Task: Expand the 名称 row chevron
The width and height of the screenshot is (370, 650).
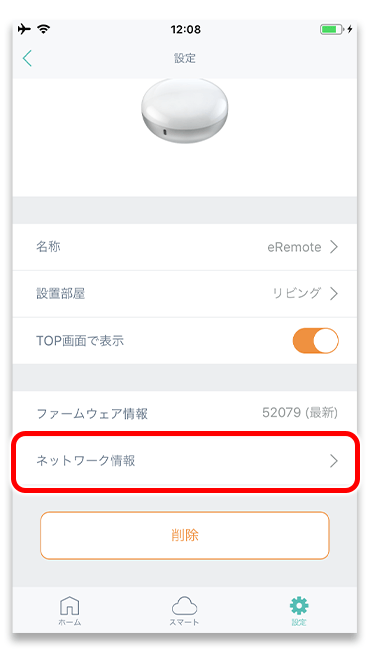Action: 334,247
